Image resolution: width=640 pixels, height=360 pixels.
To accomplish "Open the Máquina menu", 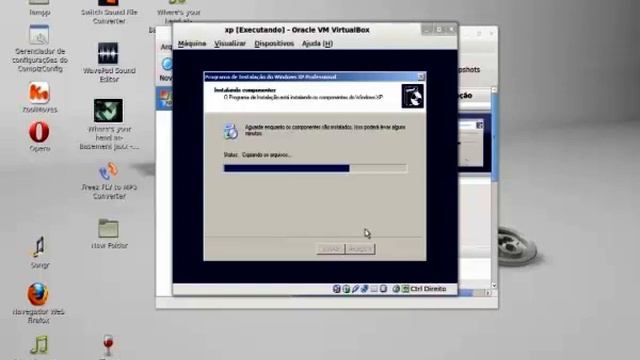I will point(192,43).
